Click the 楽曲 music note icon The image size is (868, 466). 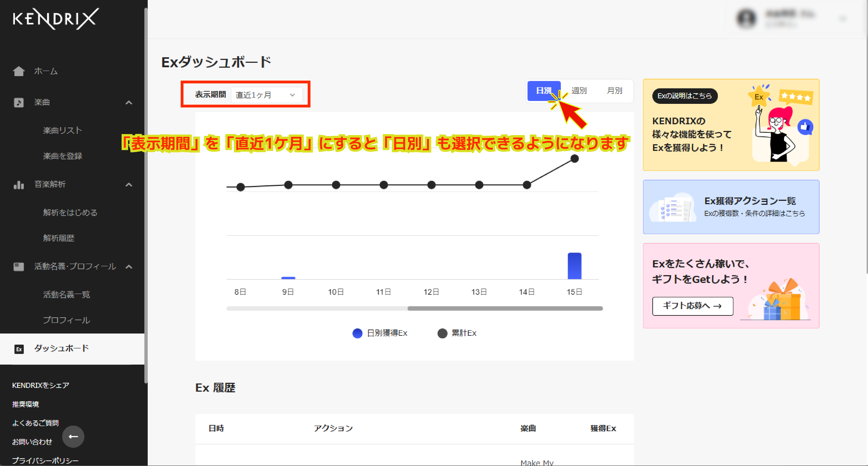coord(19,102)
